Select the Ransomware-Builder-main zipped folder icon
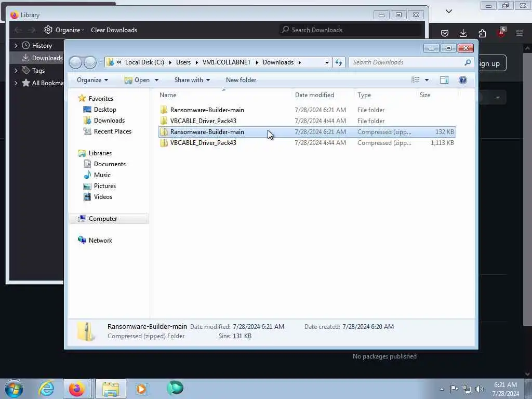Viewport: 532px width, 399px height. point(164,131)
